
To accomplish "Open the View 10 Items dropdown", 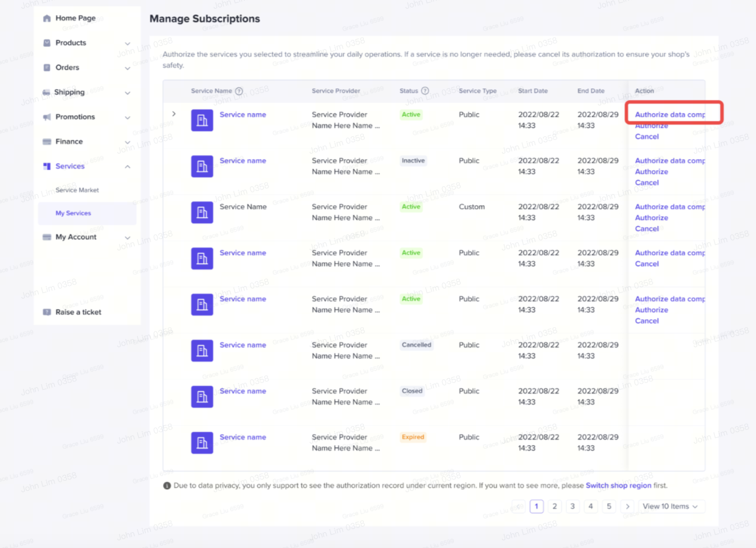I will coord(670,506).
